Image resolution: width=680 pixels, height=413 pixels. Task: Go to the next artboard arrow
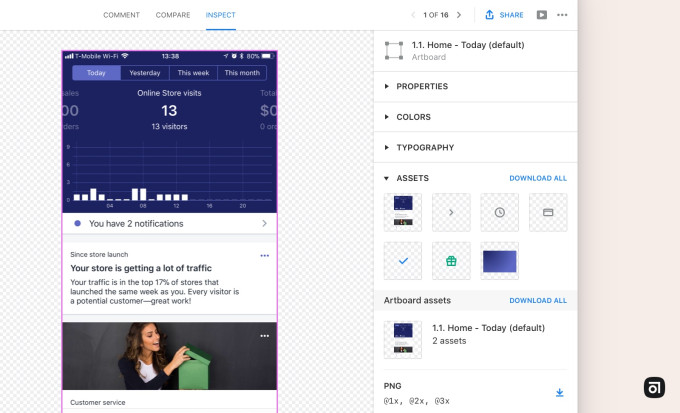click(x=459, y=15)
